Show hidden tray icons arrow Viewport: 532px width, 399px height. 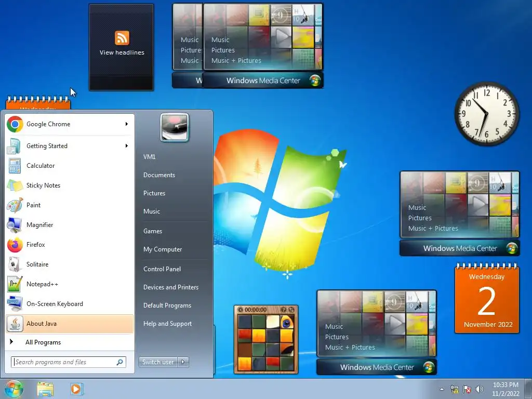442,389
